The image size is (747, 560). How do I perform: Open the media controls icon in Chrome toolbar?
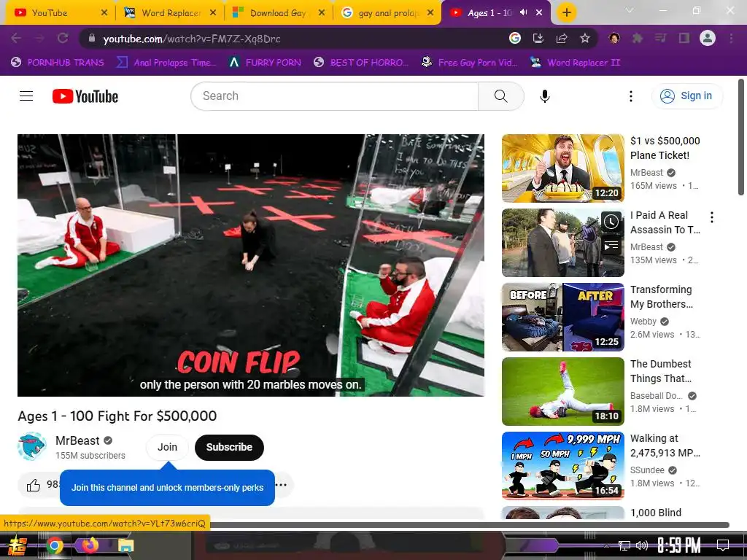point(661,38)
